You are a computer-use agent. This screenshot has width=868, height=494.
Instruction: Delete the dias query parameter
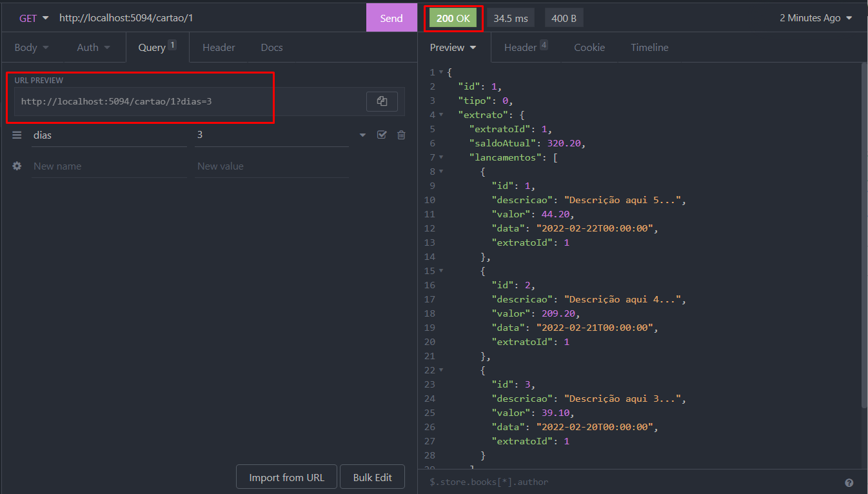[401, 135]
